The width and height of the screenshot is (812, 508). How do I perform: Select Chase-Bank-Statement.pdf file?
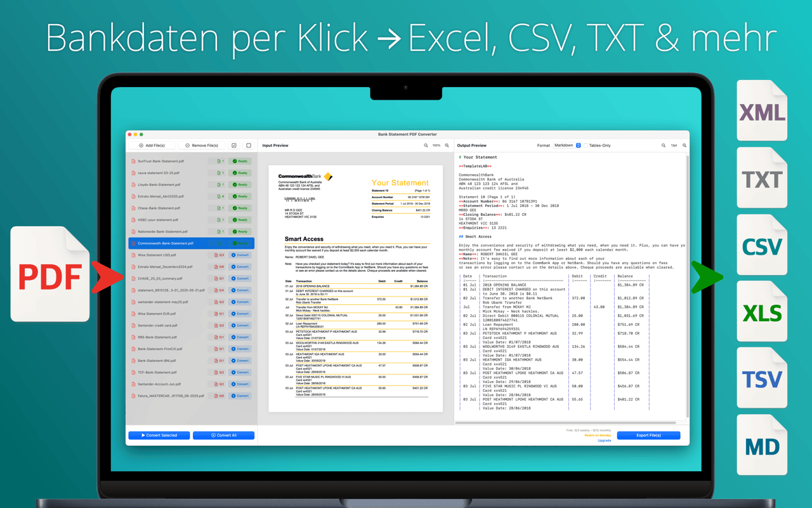pos(192,208)
